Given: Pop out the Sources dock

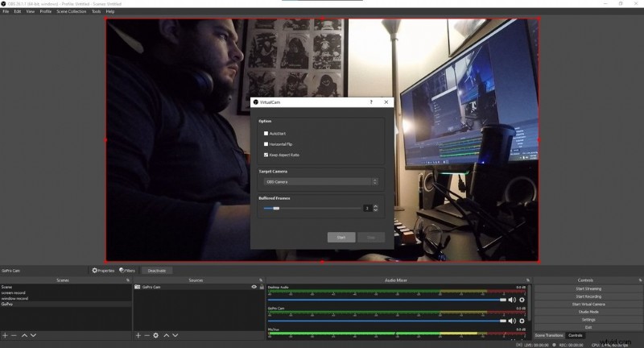Looking at the screenshot, I should [261, 280].
